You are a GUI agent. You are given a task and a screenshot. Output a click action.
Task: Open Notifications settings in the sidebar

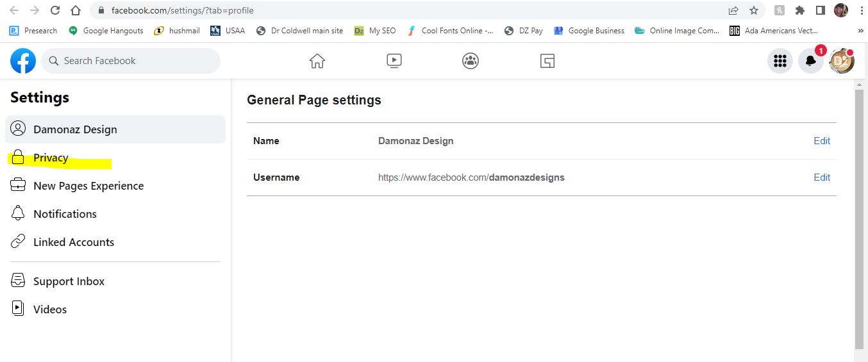pyautogui.click(x=115, y=214)
